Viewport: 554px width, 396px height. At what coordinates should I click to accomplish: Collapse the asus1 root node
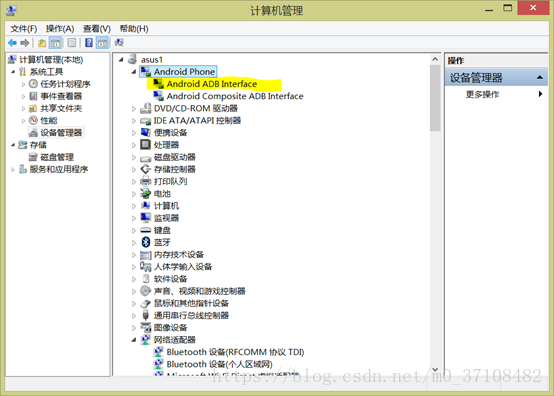[121, 60]
